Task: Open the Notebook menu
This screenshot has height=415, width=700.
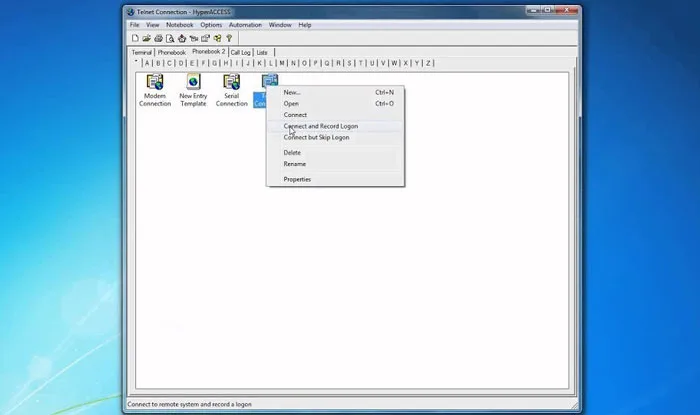Action: [180, 25]
